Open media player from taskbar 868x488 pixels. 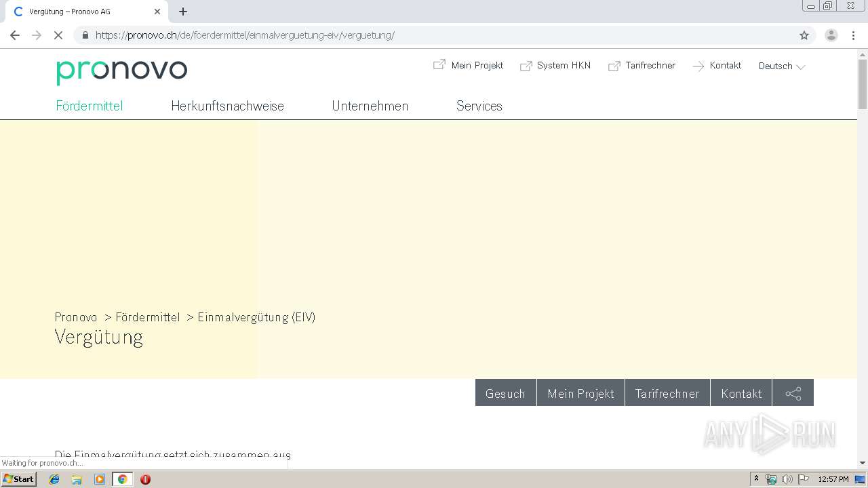point(100,479)
